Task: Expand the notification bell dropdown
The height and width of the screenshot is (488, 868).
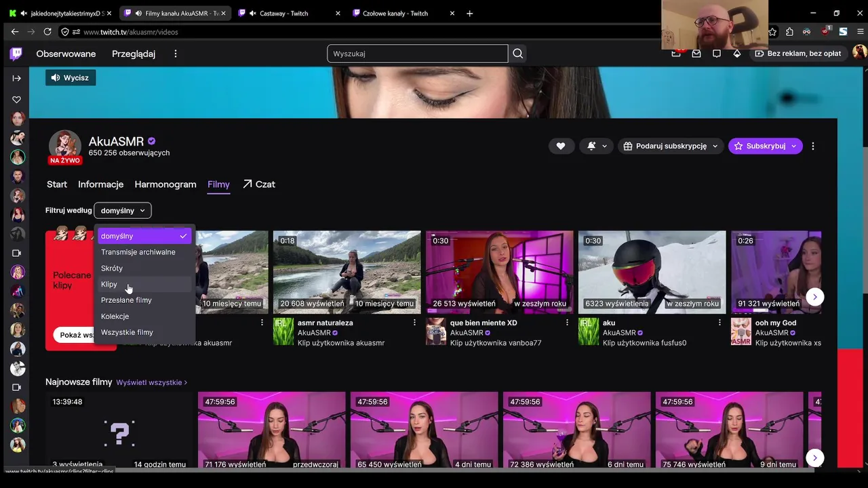Action: tap(597, 146)
